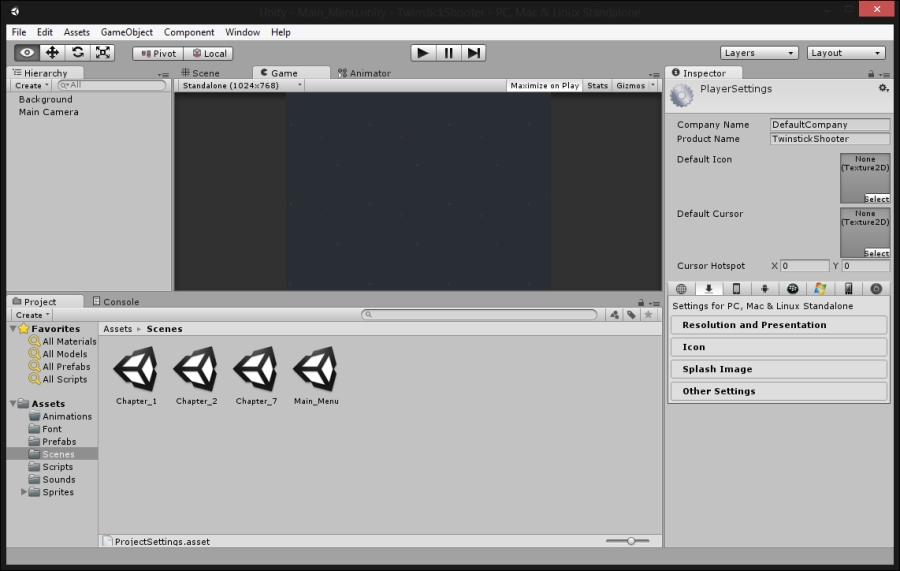The image size is (900, 571).
Task: Select the BlackBerry platform tab
Action: click(793, 289)
